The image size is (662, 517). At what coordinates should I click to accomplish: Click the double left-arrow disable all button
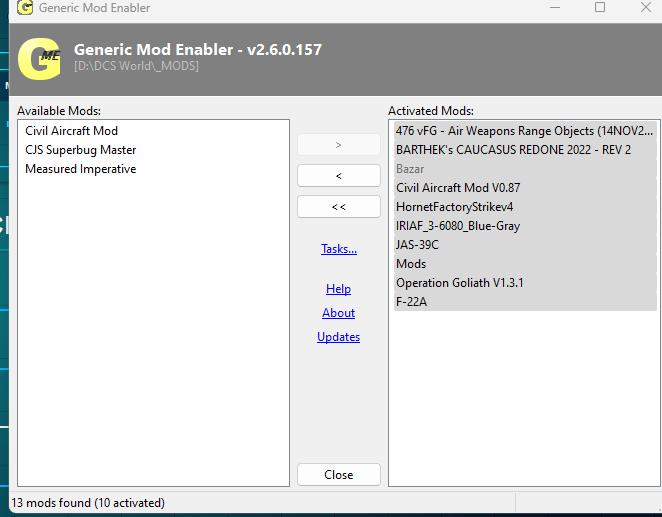[339, 207]
